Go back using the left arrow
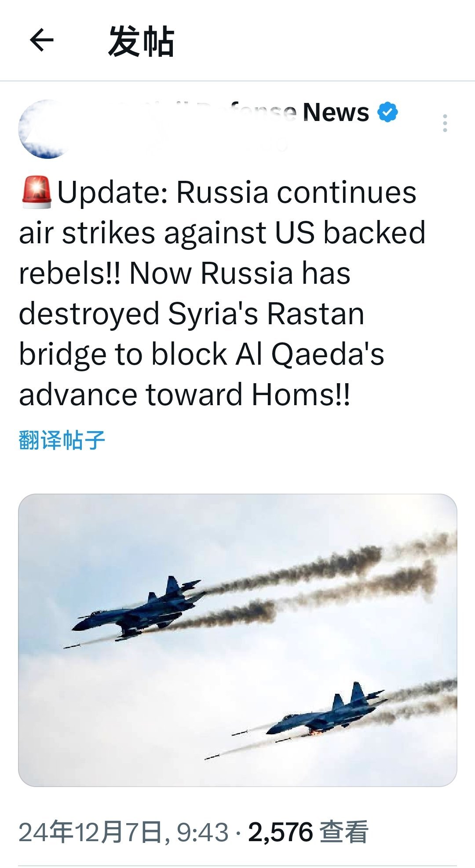 point(42,40)
